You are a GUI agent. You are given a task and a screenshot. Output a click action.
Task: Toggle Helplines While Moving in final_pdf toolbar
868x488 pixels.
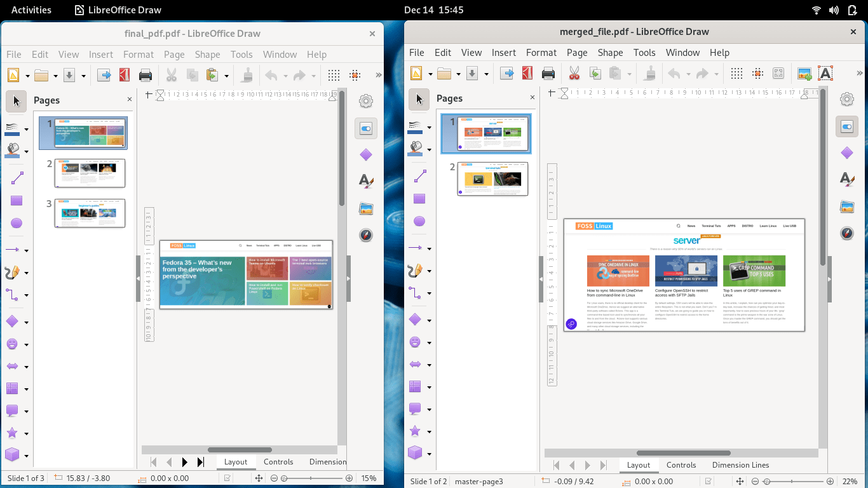pyautogui.click(x=355, y=76)
